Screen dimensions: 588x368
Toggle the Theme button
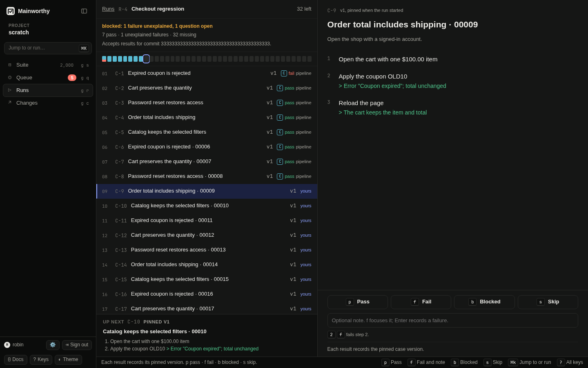click(68, 359)
